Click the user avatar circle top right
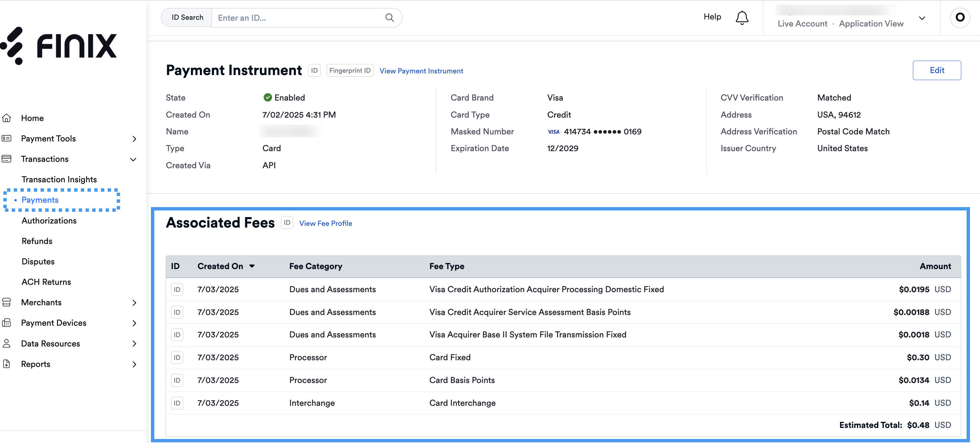The image size is (980, 443). (960, 17)
